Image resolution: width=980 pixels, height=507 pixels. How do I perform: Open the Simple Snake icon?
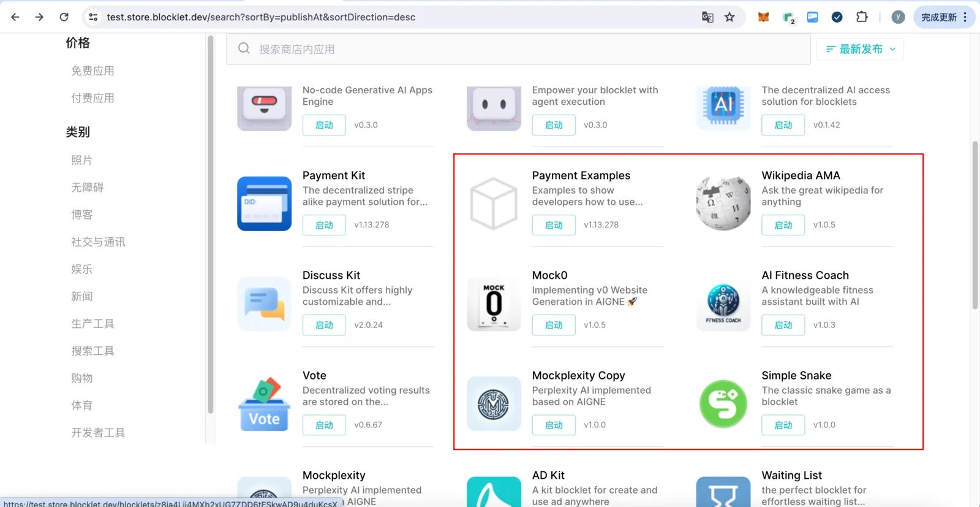click(x=723, y=403)
